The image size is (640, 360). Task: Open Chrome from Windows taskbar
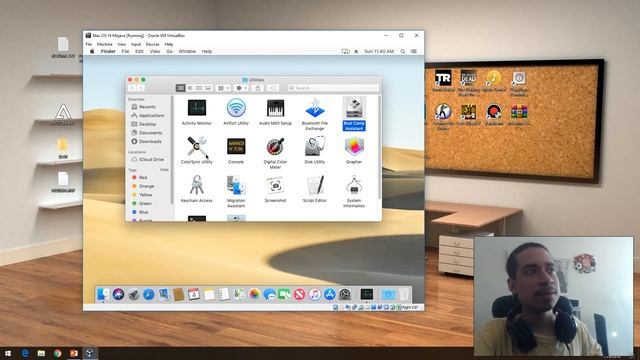pyautogui.click(x=58, y=353)
